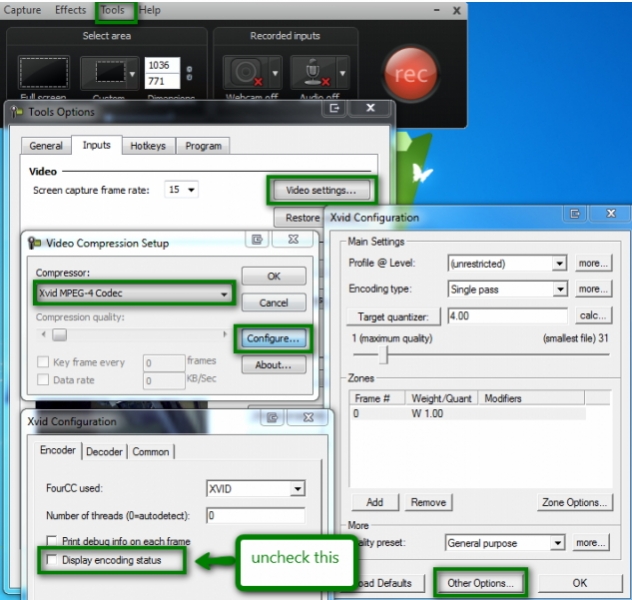This screenshot has height=600, width=632.
Task: Click Zone Options... button
Action: (575, 502)
